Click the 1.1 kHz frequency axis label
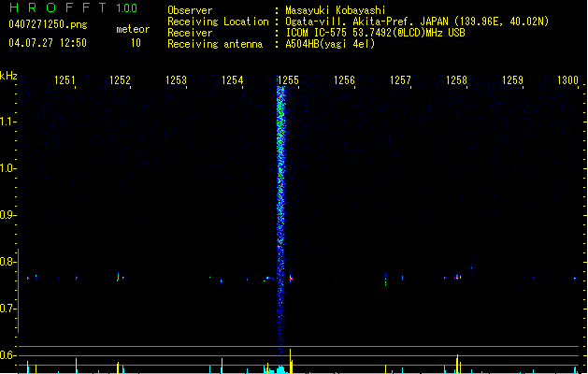 [7, 122]
